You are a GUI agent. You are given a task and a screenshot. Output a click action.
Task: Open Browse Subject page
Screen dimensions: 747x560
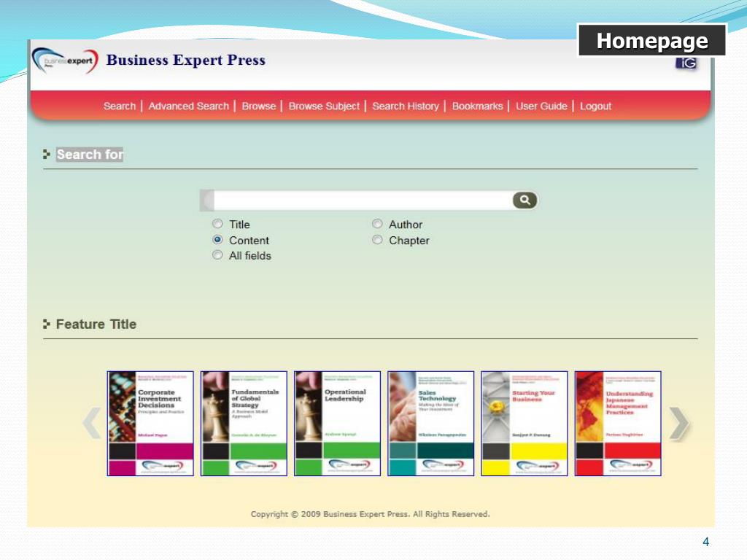tap(324, 106)
